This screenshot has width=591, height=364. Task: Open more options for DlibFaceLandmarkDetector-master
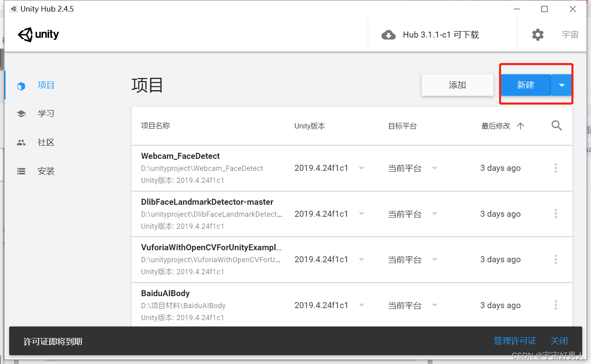pos(555,214)
